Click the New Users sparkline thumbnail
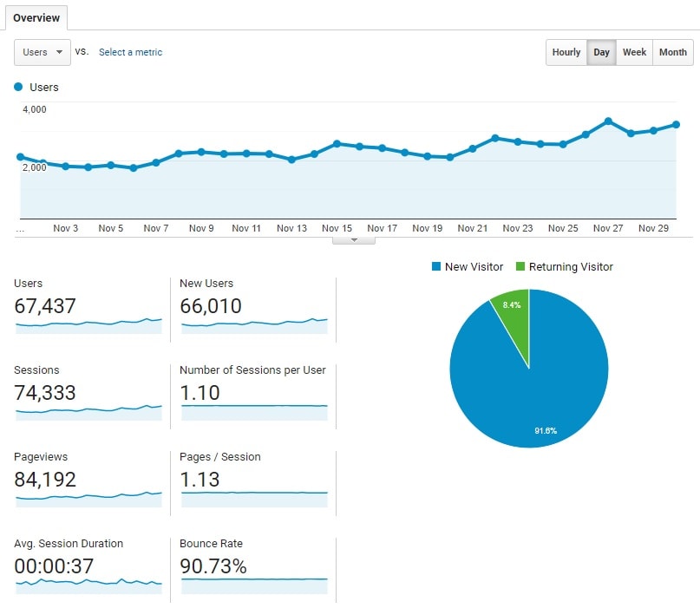The image size is (700, 608). click(x=254, y=326)
